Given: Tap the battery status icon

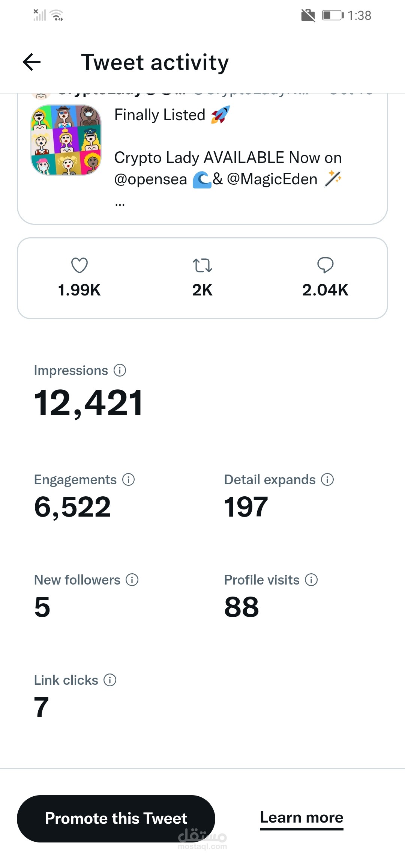Looking at the screenshot, I should [333, 15].
